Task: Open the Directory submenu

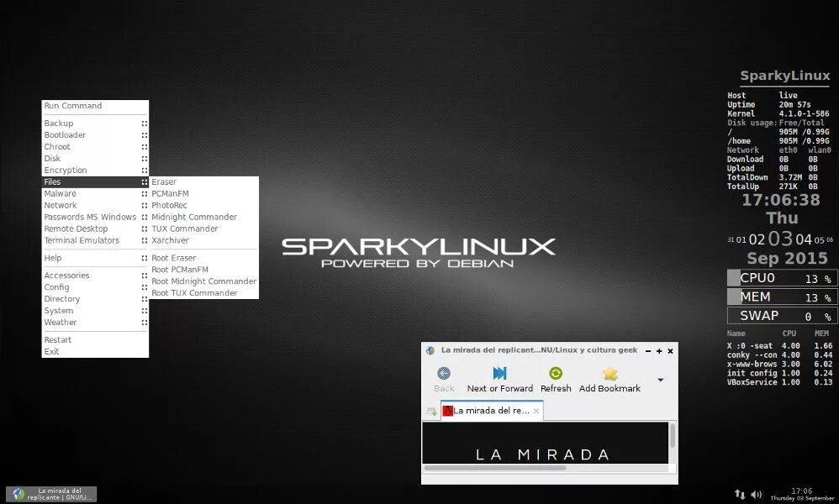Action: pyautogui.click(x=95, y=299)
